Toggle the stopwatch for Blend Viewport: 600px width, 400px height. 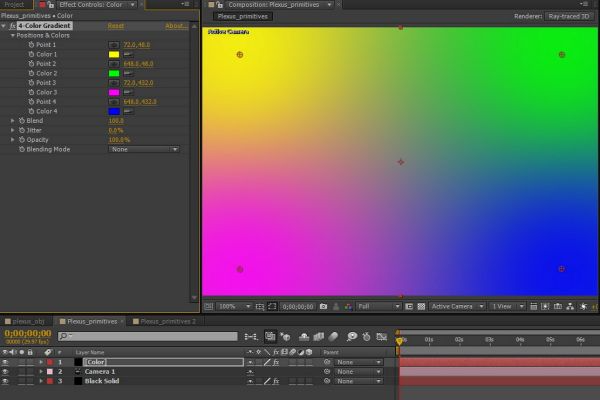(x=22, y=121)
